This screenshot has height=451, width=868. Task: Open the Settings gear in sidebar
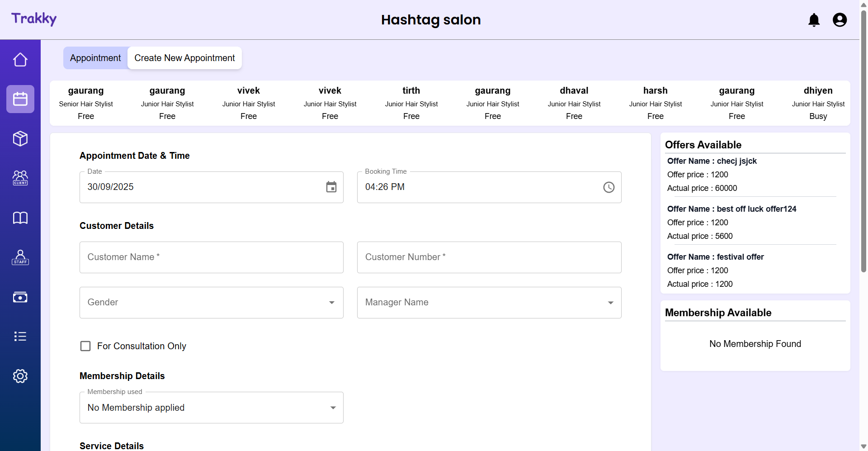click(x=20, y=376)
